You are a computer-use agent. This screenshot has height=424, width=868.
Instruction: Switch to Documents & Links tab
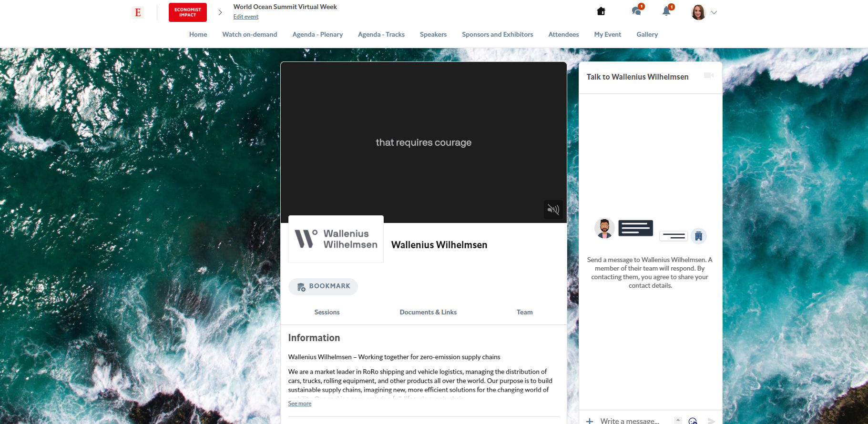pos(428,312)
